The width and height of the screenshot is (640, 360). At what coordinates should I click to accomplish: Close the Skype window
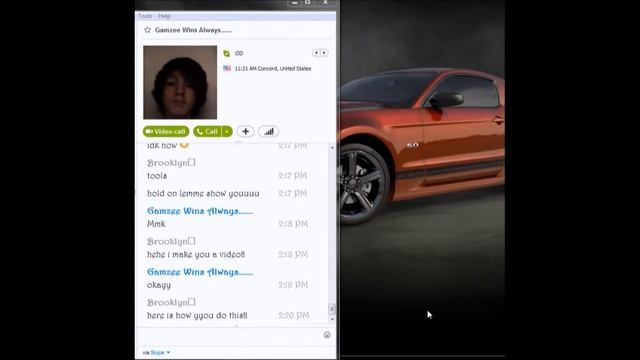pyautogui.click(x=325, y=3)
